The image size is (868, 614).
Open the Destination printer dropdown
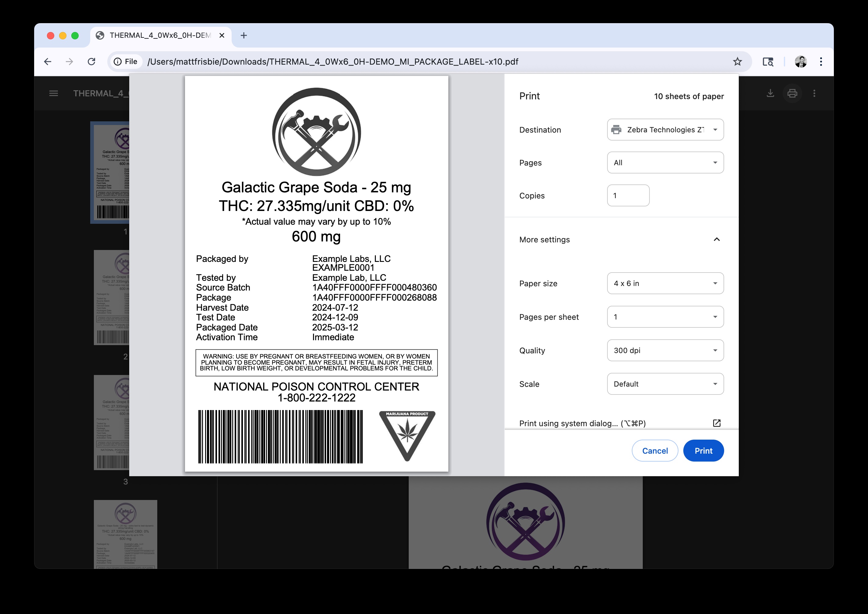tap(665, 130)
